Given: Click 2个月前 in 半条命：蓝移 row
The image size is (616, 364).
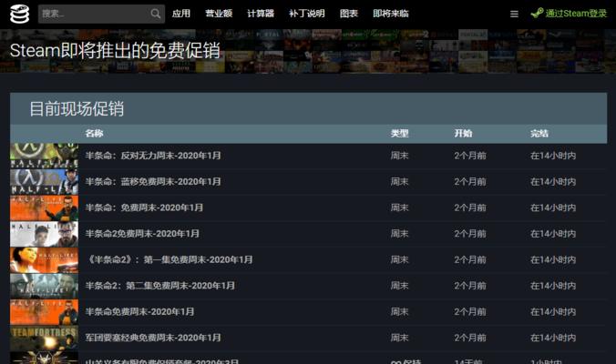Looking at the screenshot, I should [470, 182].
